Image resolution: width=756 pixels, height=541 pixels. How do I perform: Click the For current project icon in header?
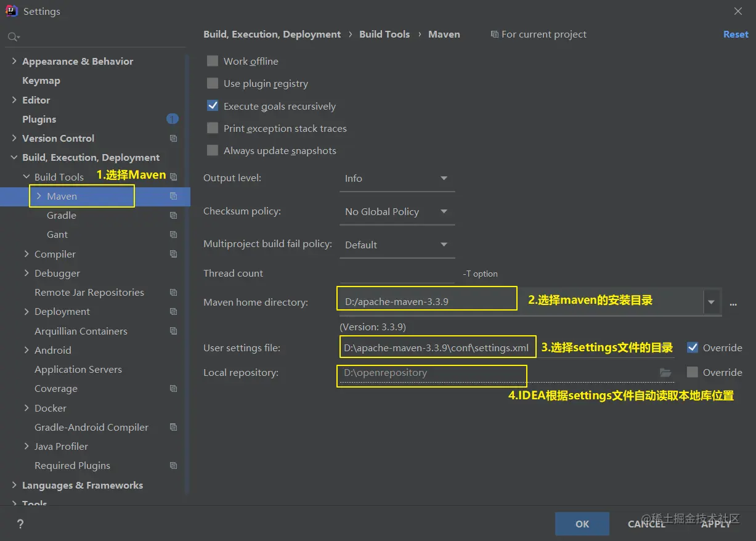[494, 35]
